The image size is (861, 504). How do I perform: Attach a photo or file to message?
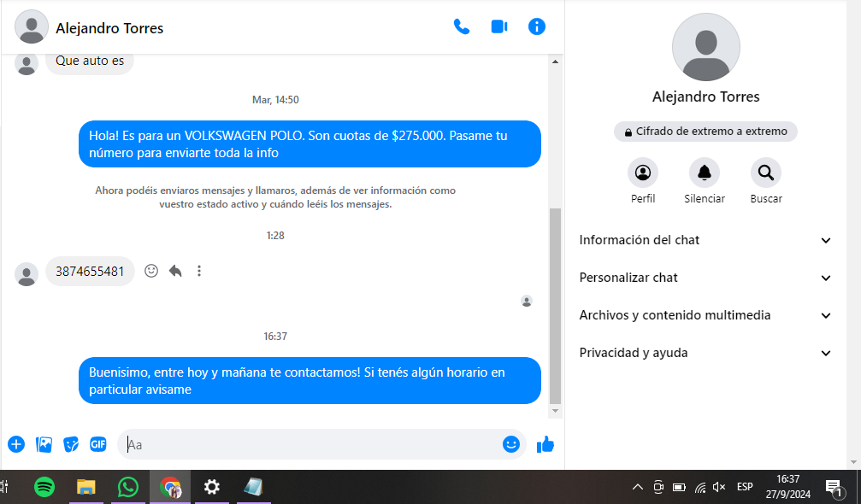44,444
